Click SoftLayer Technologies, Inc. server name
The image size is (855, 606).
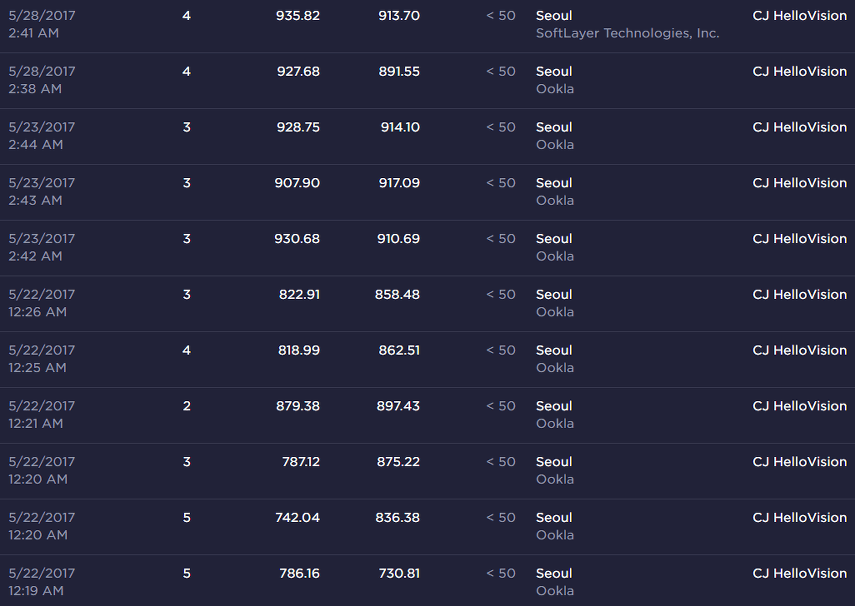[628, 33]
